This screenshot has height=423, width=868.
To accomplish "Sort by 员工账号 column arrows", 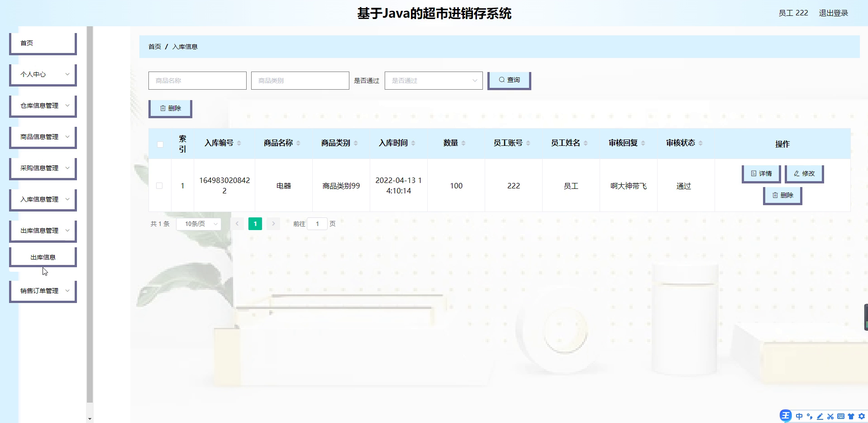I will tap(528, 143).
